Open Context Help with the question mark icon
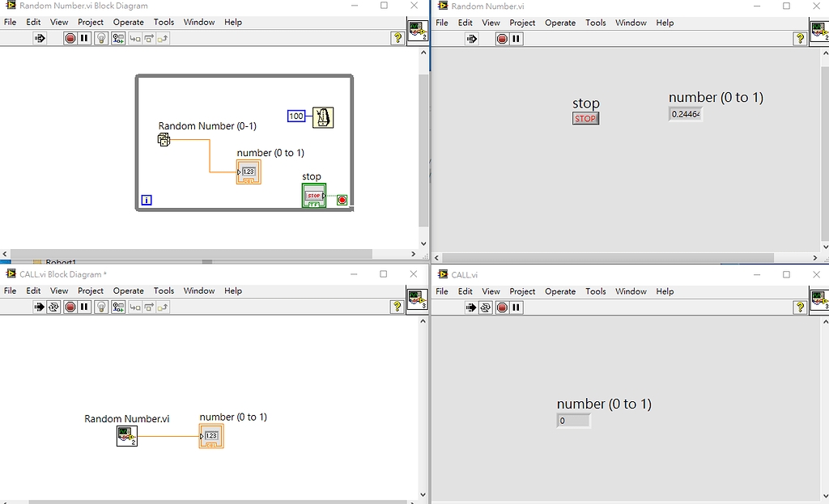This screenshot has height=504, width=829. point(396,38)
